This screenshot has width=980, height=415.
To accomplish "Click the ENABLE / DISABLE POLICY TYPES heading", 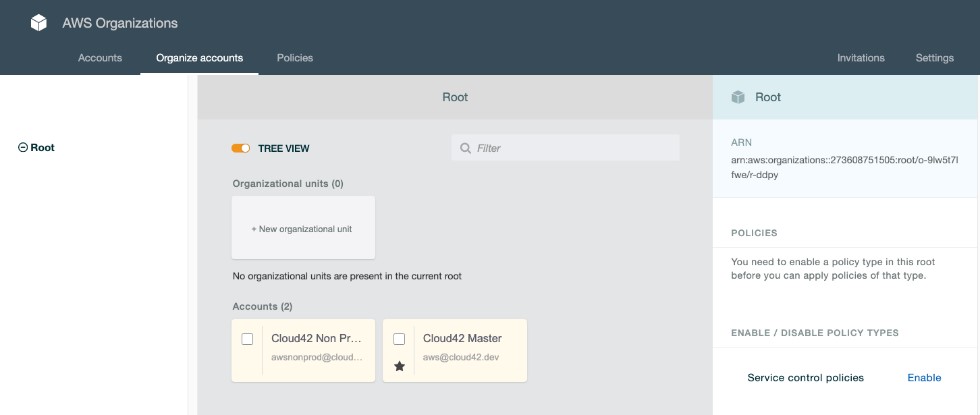I will point(815,332).
